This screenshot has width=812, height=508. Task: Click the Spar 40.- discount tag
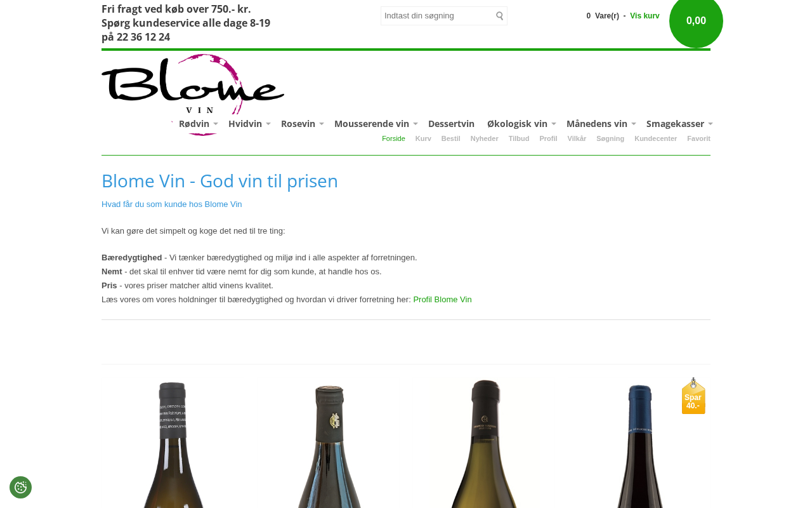point(693,396)
